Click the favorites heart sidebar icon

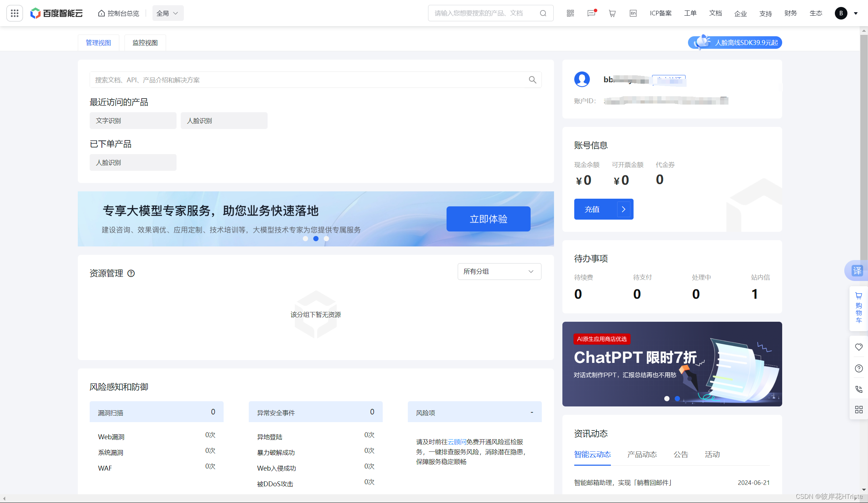[x=859, y=347]
